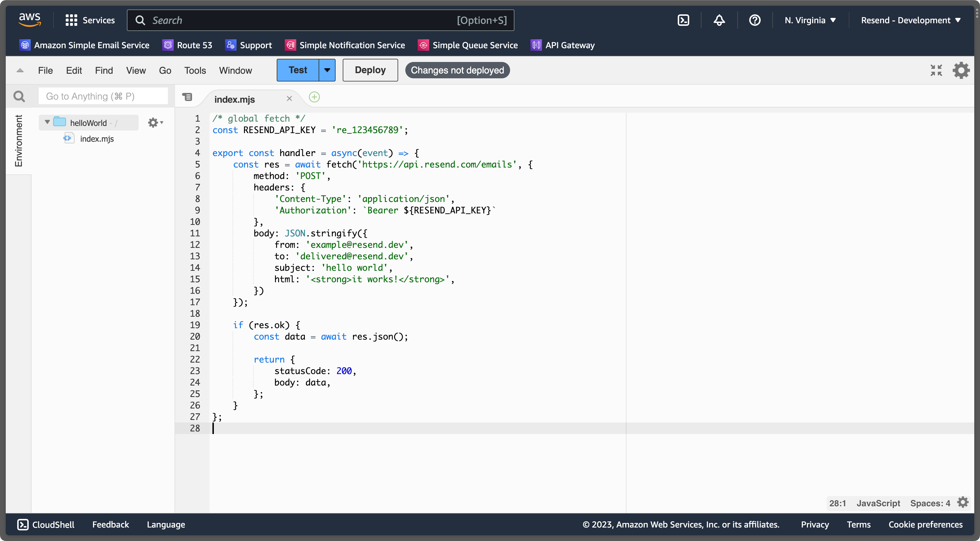Collapse the menu bar with up arrow
The height and width of the screenshot is (541, 980).
tap(20, 70)
